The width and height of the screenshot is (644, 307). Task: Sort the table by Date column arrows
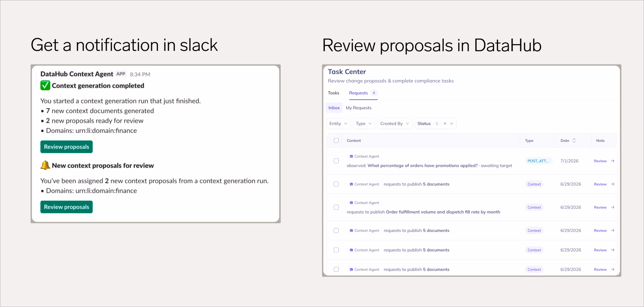pyautogui.click(x=574, y=140)
